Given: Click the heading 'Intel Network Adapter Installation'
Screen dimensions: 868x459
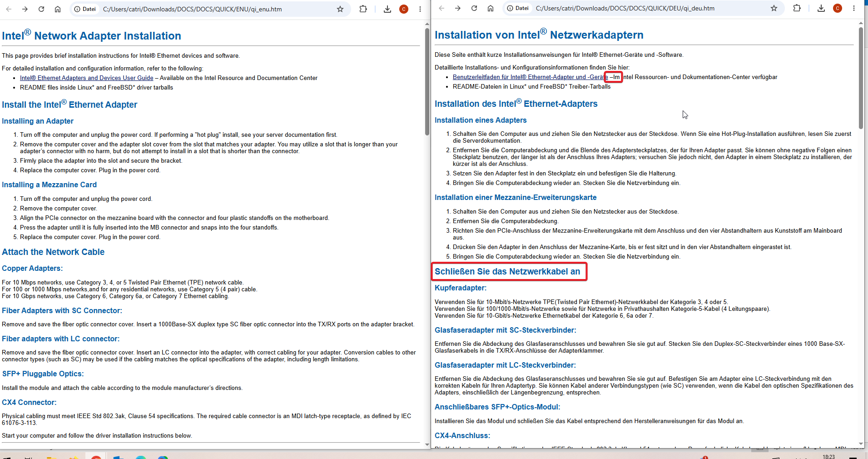Looking at the screenshot, I should (x=91, y=35).
